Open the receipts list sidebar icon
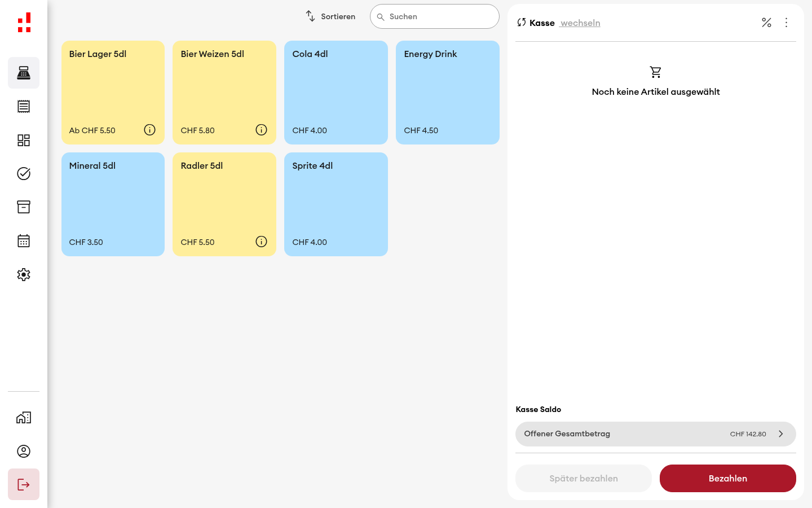This screenshot has height=508, width=812. tap(24, 106)
